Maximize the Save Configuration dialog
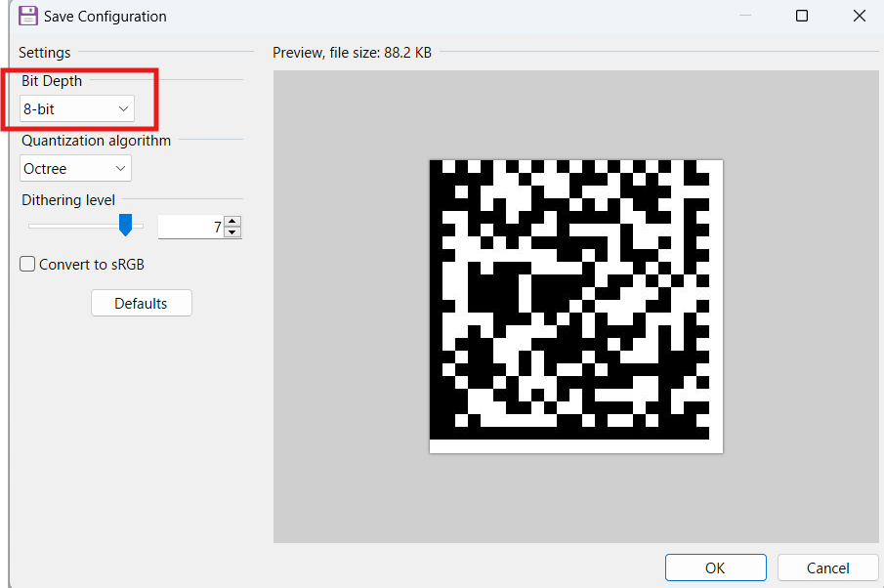The width and height of the screenshot is (884, 588). click(x=802, y=16)
